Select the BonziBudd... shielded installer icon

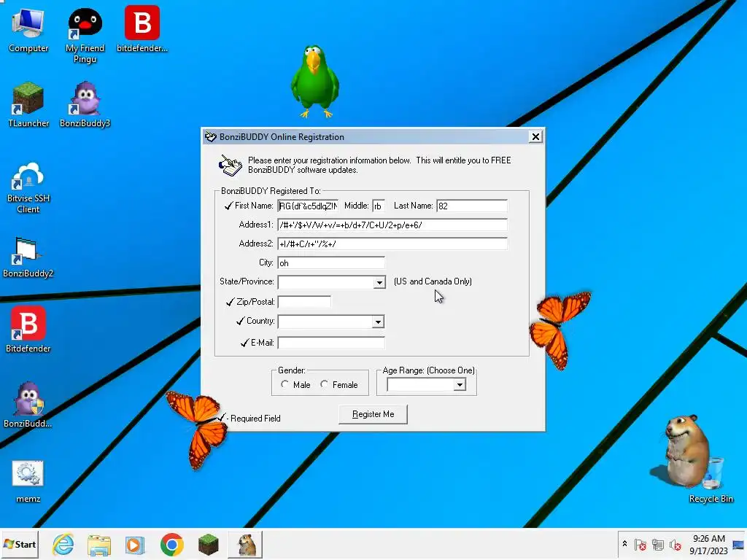pos(28,405)
